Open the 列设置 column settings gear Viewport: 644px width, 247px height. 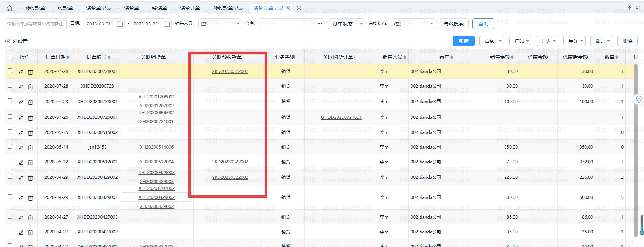pyautogui.click(x=8, y=41)
